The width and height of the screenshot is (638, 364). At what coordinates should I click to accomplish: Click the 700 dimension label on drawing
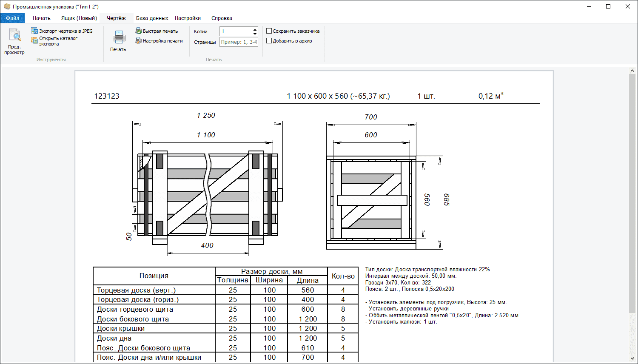371,117
